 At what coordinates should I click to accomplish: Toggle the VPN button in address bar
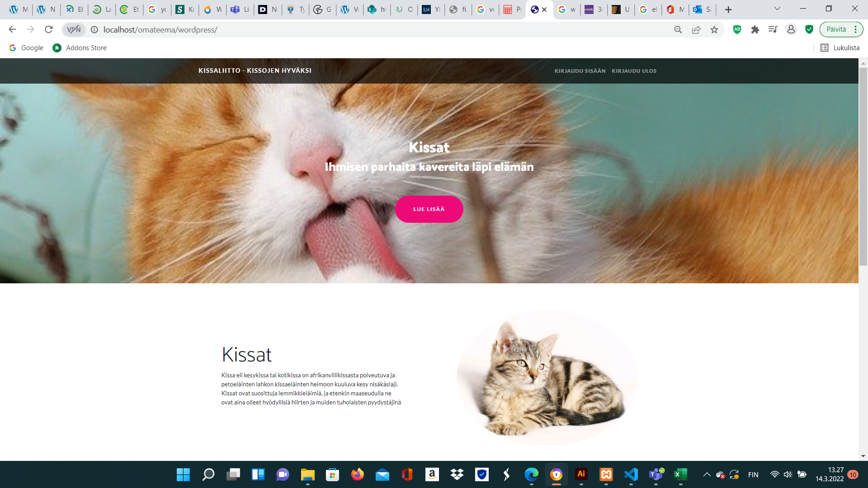(74, 29)
